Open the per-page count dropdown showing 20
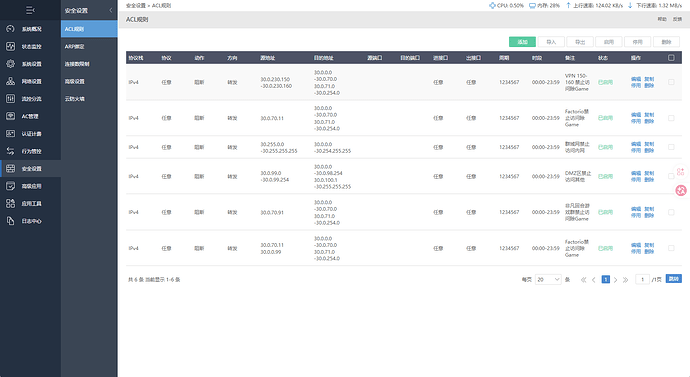Image resolution: width=690 pixels, height=377 pixels. (x=548, y=279)
